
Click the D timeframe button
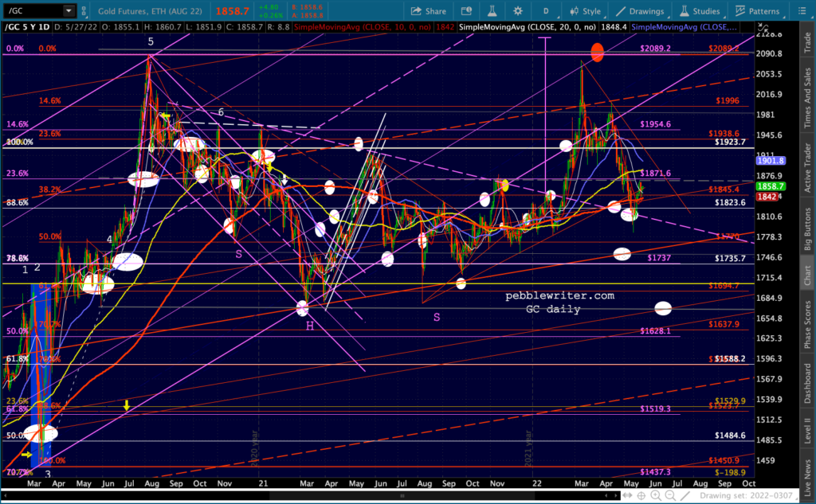(546, 11)
